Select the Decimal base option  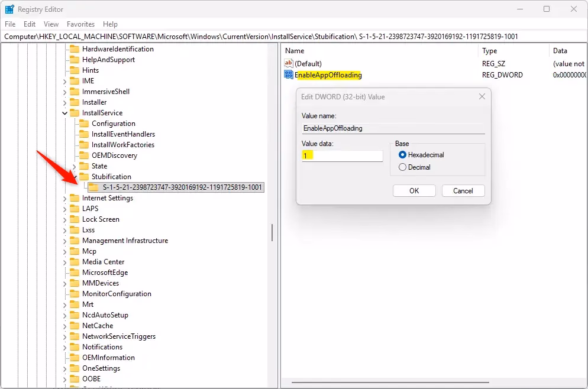(403, 167)
